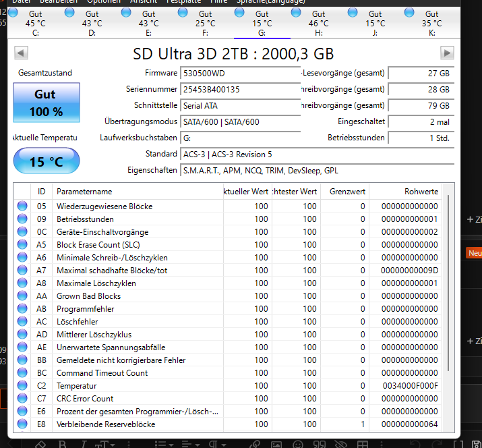Image resolution: width=482 pixels, height=448 pixels.
Task: Click the Schnittstelle field showing Serial ATA
Action: click(x=241, y=105)
